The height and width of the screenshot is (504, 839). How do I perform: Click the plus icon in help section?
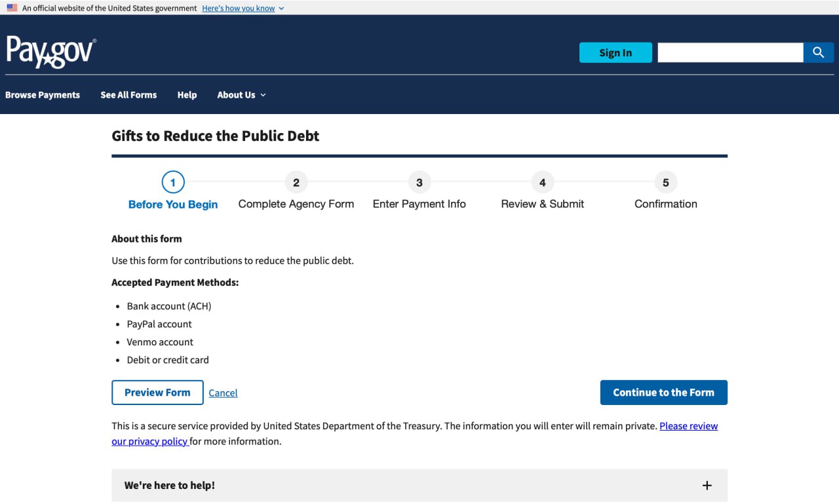707,486
